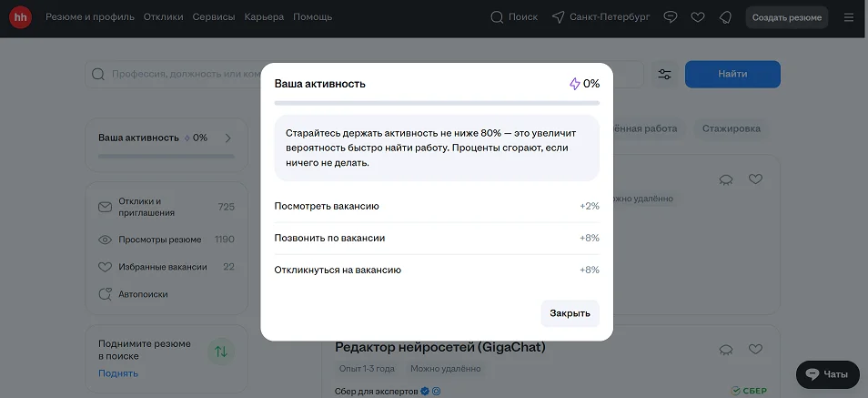This screenshot has width=868, height=398.
Task: Hide the first vacancy with the eye icon
Action: pyautogui.click(x=726, y=179)
